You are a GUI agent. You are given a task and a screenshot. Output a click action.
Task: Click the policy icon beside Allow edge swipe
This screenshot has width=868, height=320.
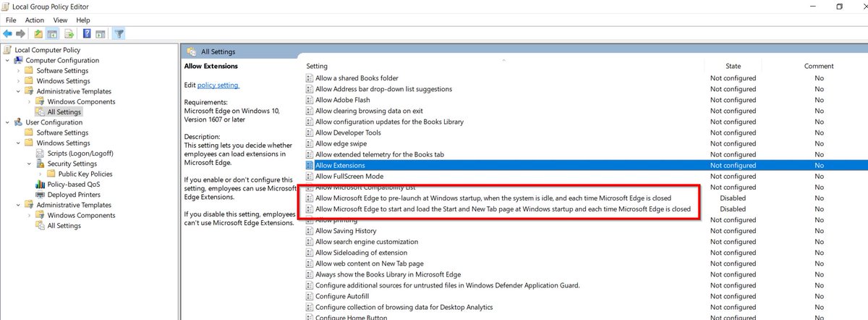[310, 143]
